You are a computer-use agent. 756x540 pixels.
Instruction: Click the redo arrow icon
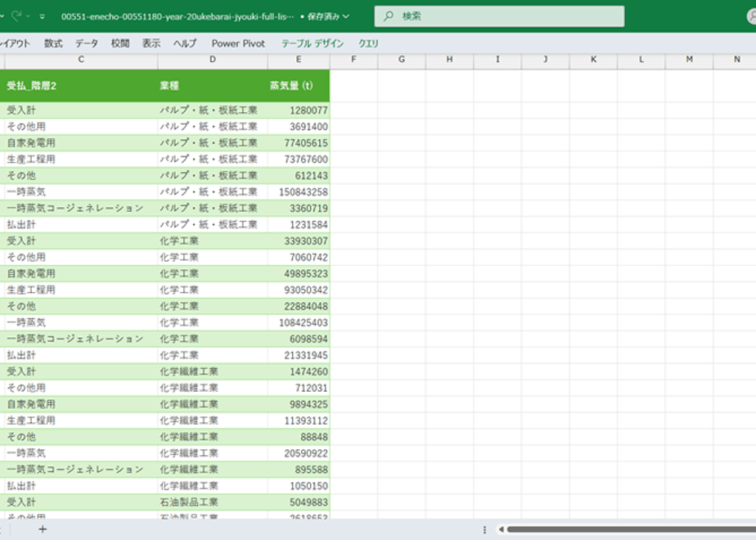[x=16, y=16]
